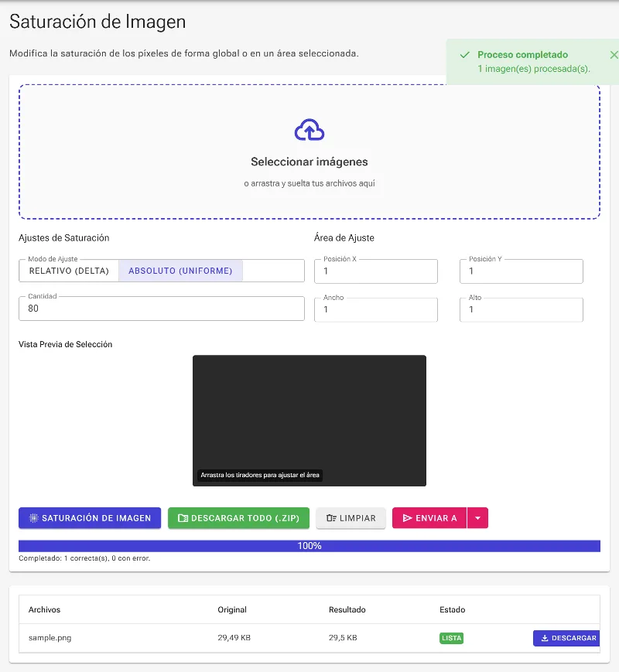Focus the Posición X field
This screenshot has height=672, width=619.
coord(376,271)
